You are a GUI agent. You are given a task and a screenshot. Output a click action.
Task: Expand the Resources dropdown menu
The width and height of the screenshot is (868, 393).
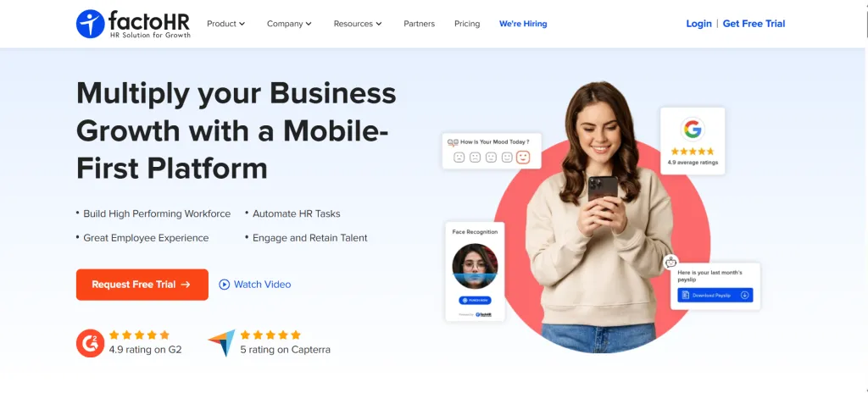coord(358,24)
